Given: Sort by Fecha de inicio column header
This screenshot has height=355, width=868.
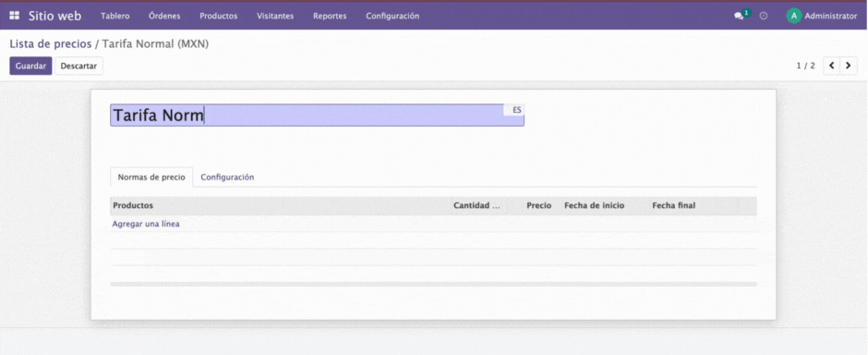Looking at the screenshot, I should tap(594, 205).
